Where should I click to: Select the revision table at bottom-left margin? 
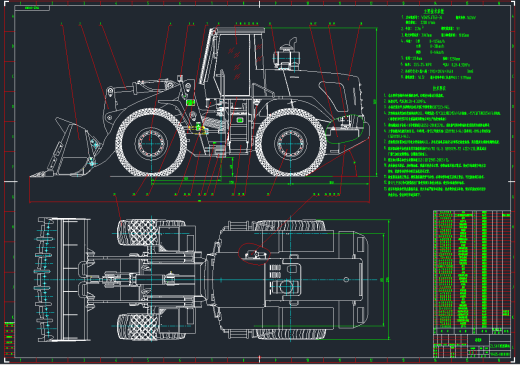(9, 339)
